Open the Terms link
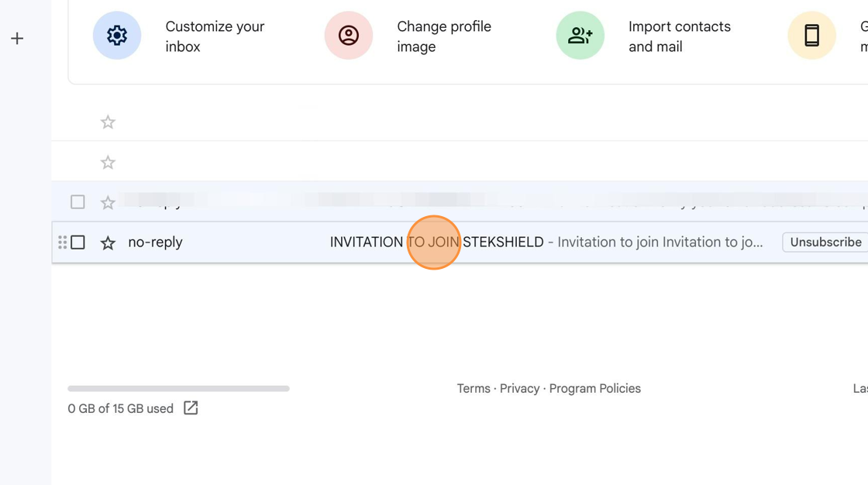868x485 pixels. (474, 389)
